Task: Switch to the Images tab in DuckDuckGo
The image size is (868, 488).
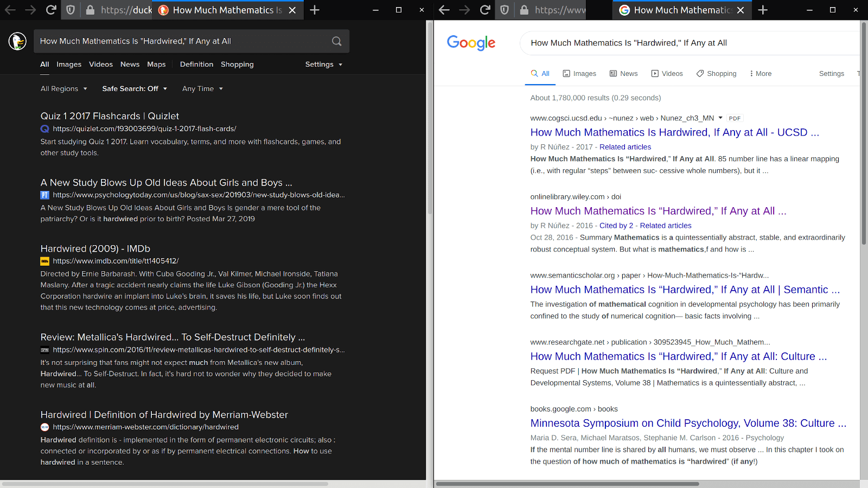Action: (x=69, y=65)
